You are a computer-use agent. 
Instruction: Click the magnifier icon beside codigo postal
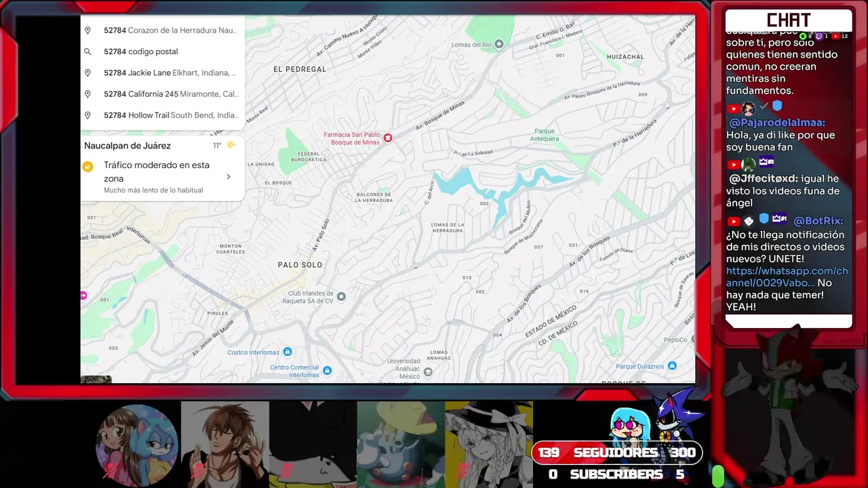(x=87, y=52)
